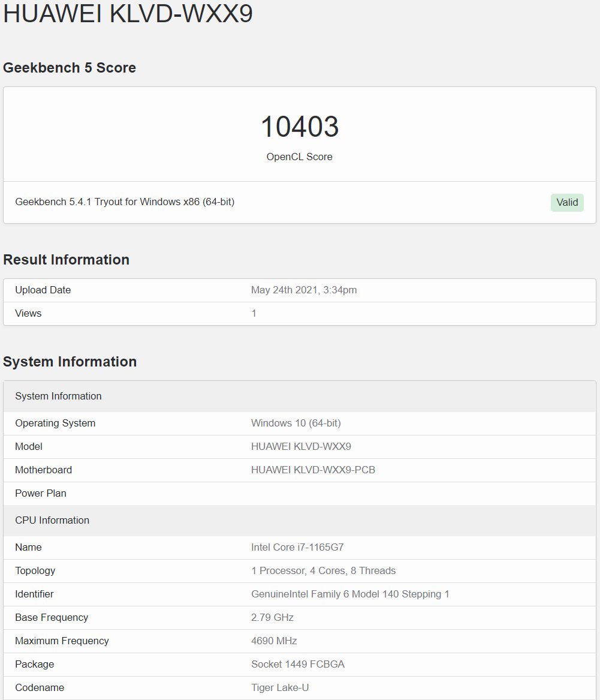Viewport: 600px width, 700px height.
Task: Select the Geekbench 5.4.1 Tryout version text
Action: click(x=125, y=202)
